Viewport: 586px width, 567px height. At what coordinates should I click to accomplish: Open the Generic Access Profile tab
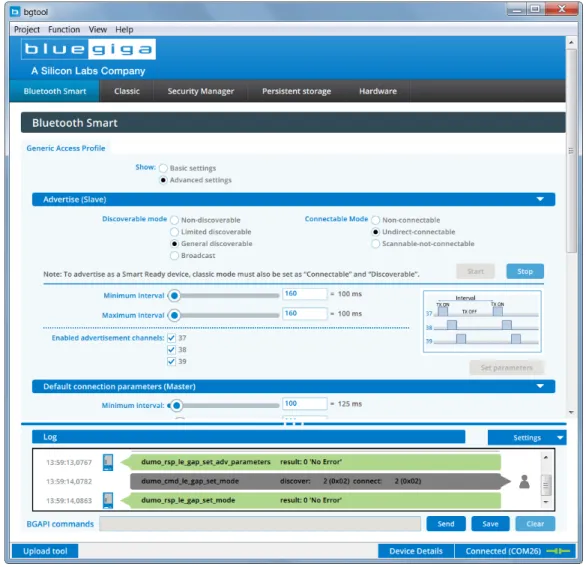pos(66,148)
